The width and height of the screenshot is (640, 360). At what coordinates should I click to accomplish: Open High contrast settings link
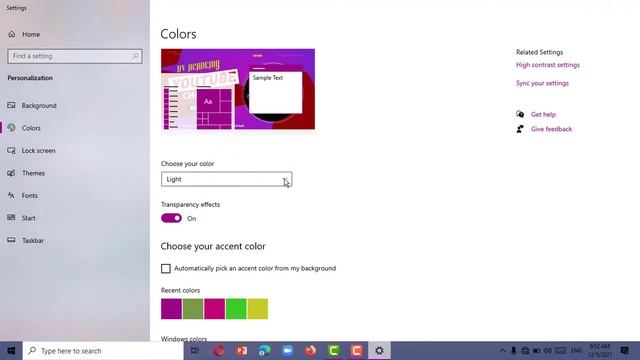click(x=548, y=65)
